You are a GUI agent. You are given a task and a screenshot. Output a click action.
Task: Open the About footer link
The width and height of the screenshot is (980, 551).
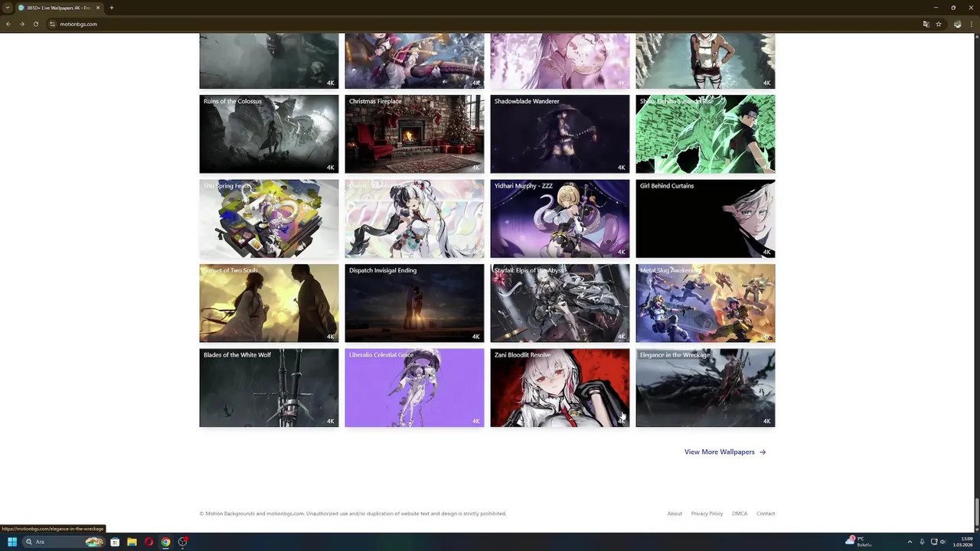(675, 514)
